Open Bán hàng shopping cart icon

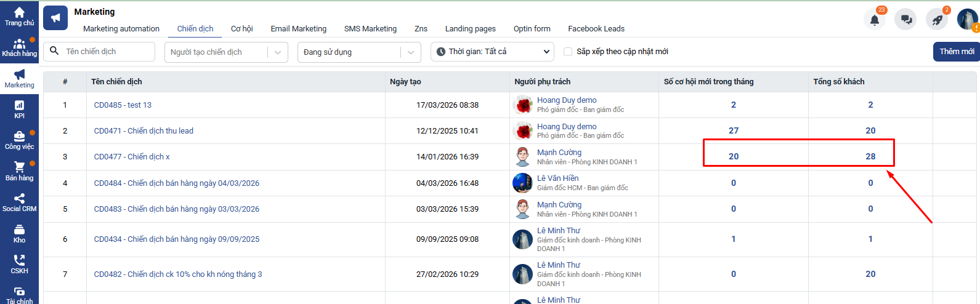(x=19, y=169)
